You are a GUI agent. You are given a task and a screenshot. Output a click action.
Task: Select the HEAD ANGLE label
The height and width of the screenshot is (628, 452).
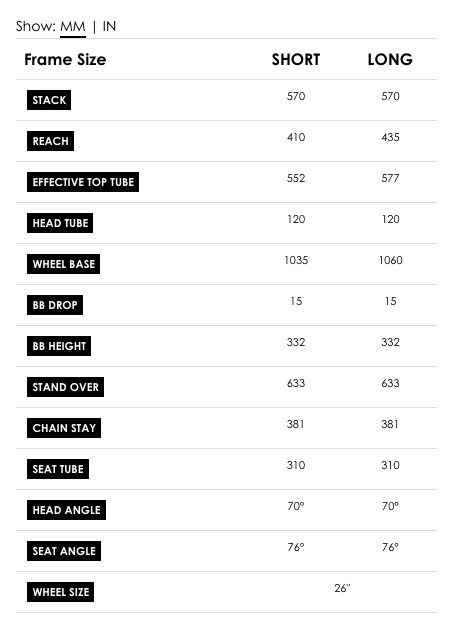pyautogui.click(x=66, y=510)
